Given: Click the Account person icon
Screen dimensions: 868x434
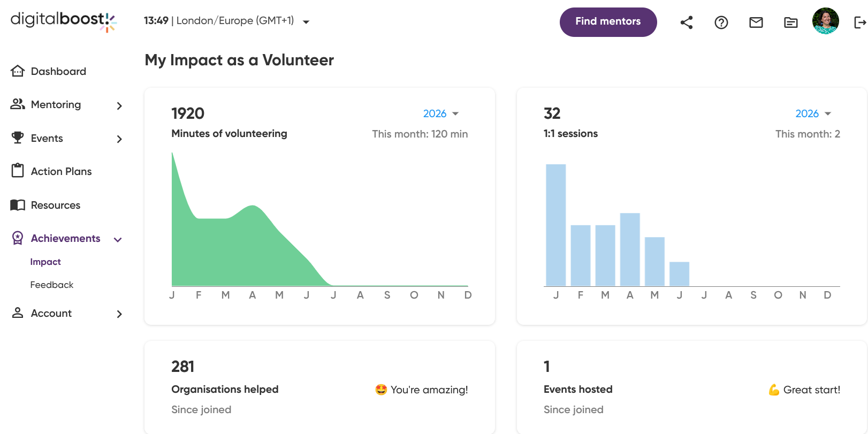Looking at the screenshot, I should click(18, 313).
